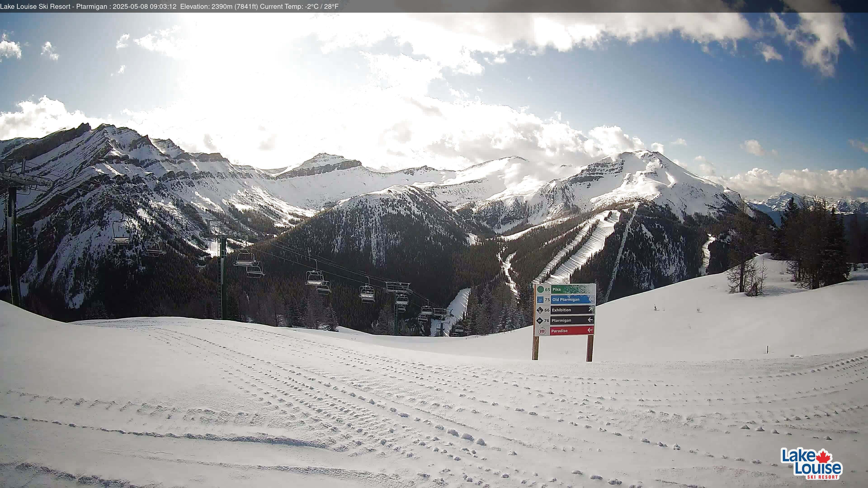
Task: Click the Lake Louise Ski Resort logo
Action: pos(812,464)
